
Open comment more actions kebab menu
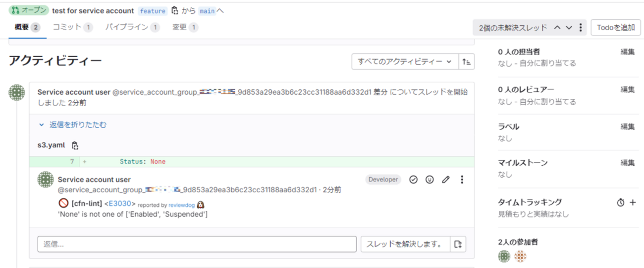[x=462, y=180]
